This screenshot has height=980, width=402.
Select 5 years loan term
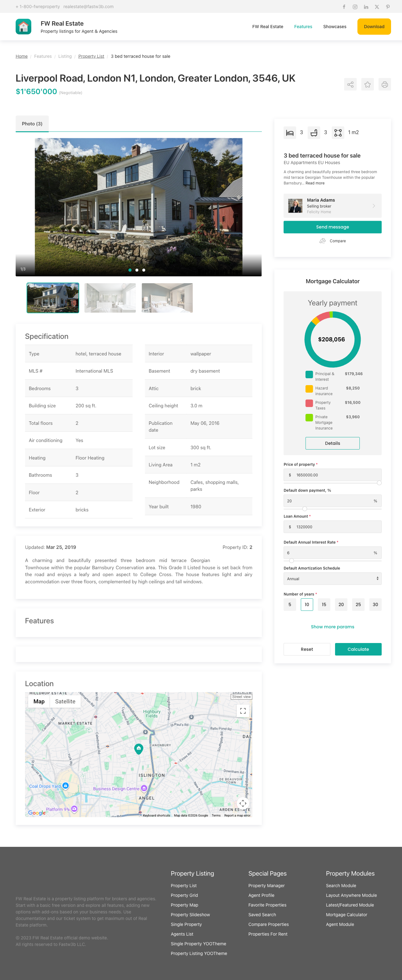pos(290,605)
